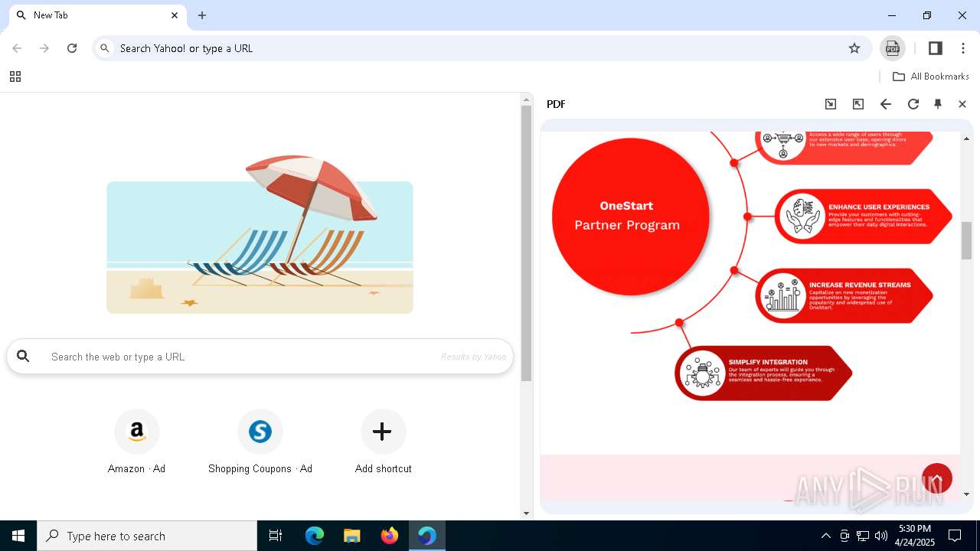Click the address bar search field
980x551 pixels.
(482, 48)
